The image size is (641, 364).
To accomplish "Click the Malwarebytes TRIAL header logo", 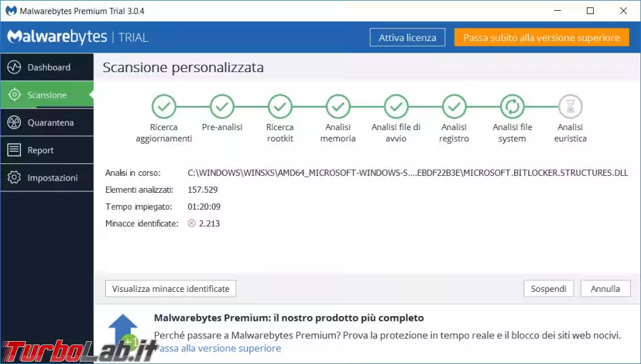I will coord(78,37).
